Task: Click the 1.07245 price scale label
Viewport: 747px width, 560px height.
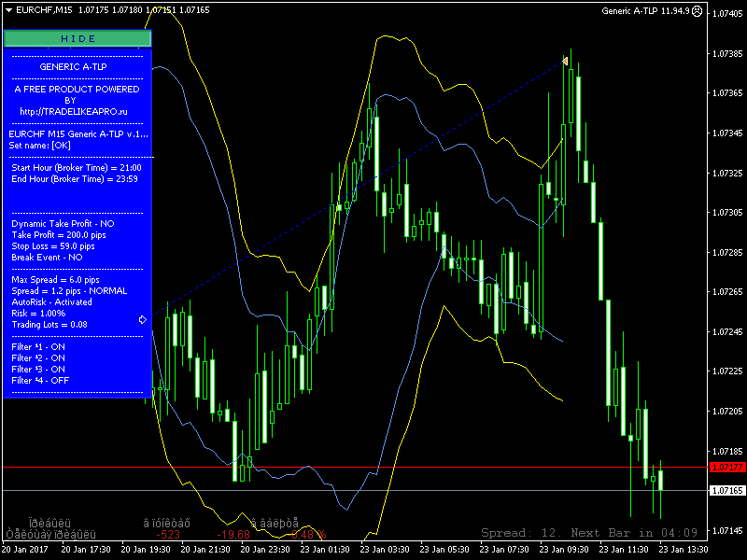Action: click(x=727, y=331)
